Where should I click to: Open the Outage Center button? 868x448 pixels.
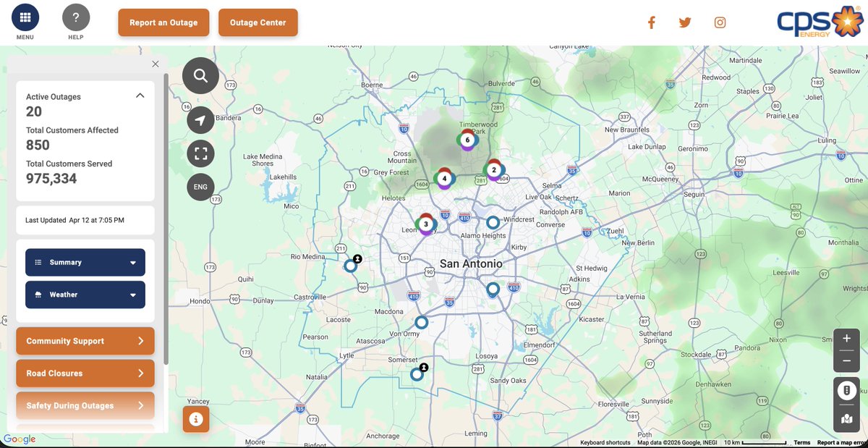click(x=258, y=22)
